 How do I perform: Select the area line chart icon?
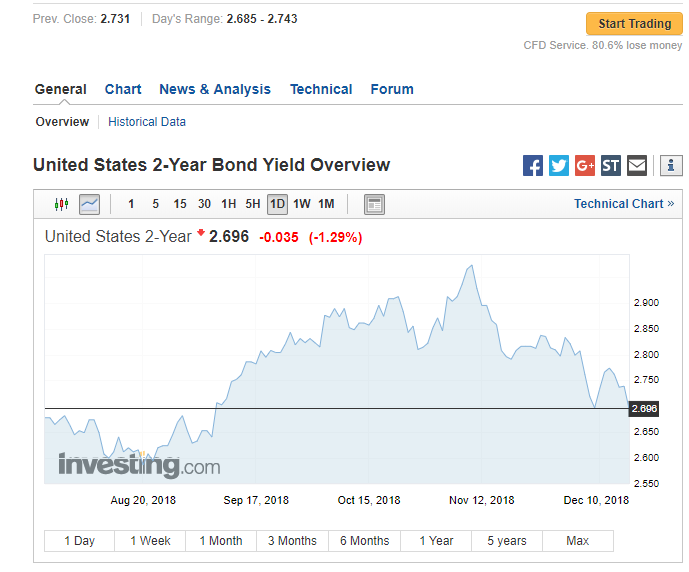pos(89,204)
